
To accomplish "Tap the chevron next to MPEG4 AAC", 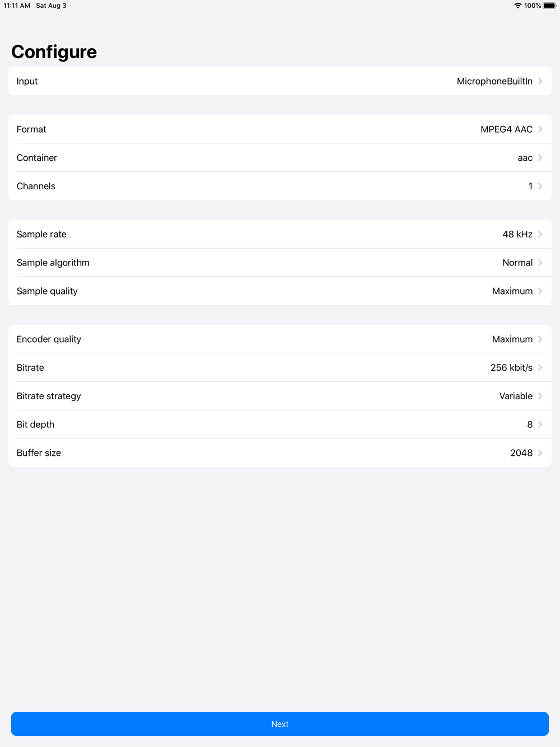I will (x=540, y=129).
